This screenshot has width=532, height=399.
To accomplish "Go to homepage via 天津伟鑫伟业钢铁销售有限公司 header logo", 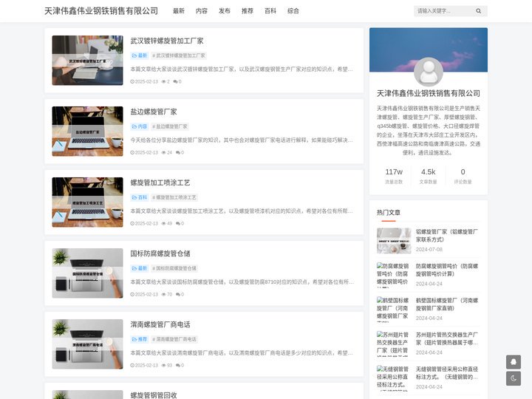I will [101, 11].
